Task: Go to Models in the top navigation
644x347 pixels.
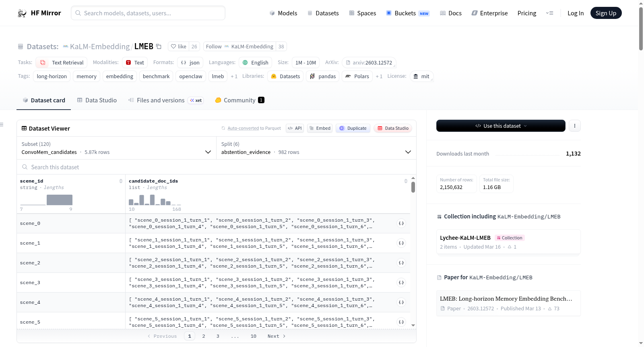Action: 283,13
